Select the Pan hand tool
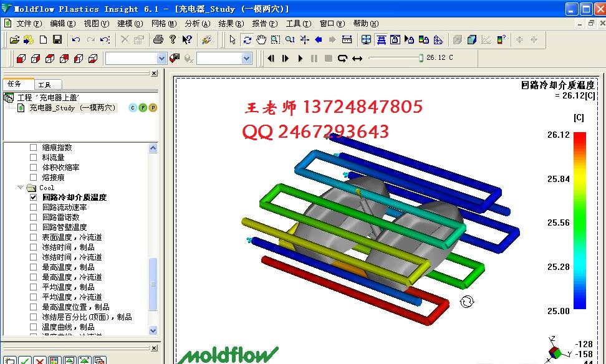606x364 pixels. coord(261,39)
